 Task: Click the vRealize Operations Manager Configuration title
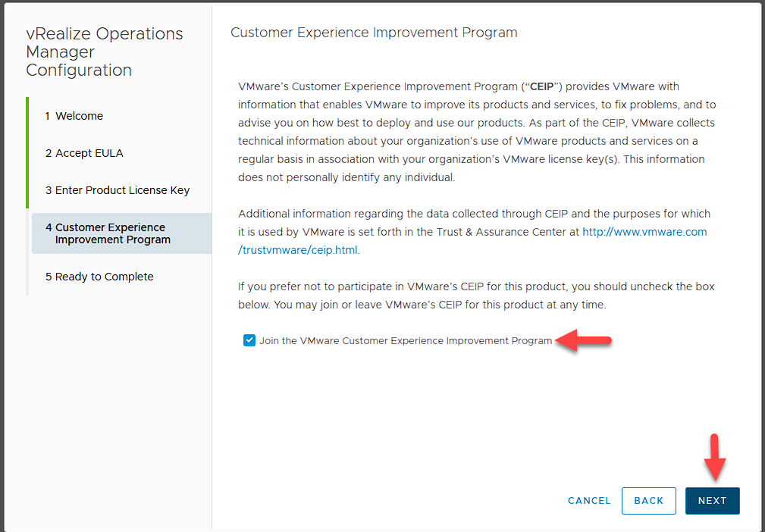104,52
